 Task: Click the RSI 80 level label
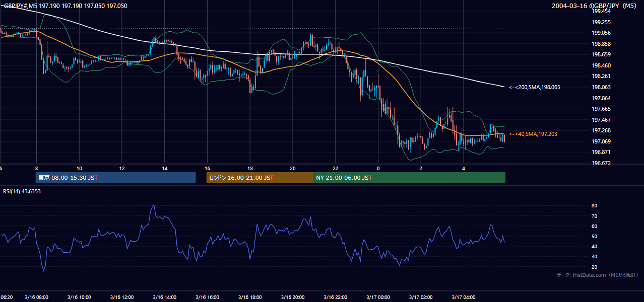(x=594, y=206)
